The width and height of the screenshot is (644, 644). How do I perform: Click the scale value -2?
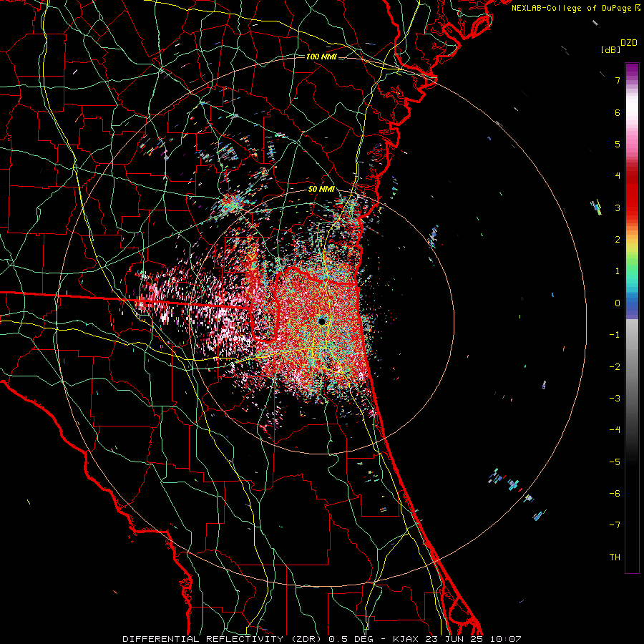615,366
